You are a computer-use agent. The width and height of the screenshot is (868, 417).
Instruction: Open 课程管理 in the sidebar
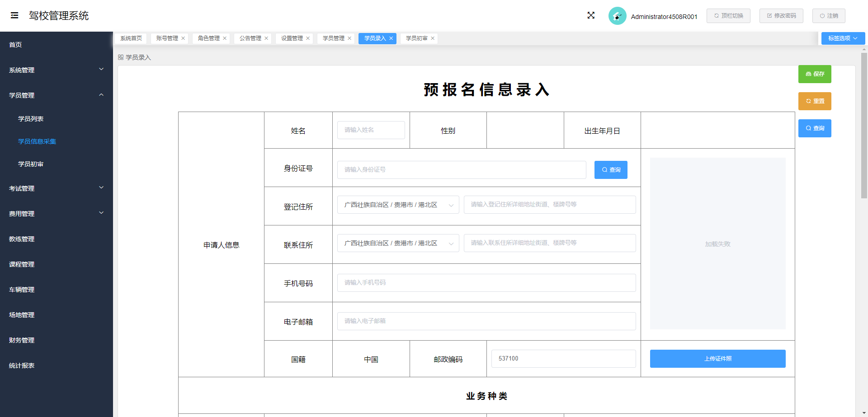click(57, 264)
